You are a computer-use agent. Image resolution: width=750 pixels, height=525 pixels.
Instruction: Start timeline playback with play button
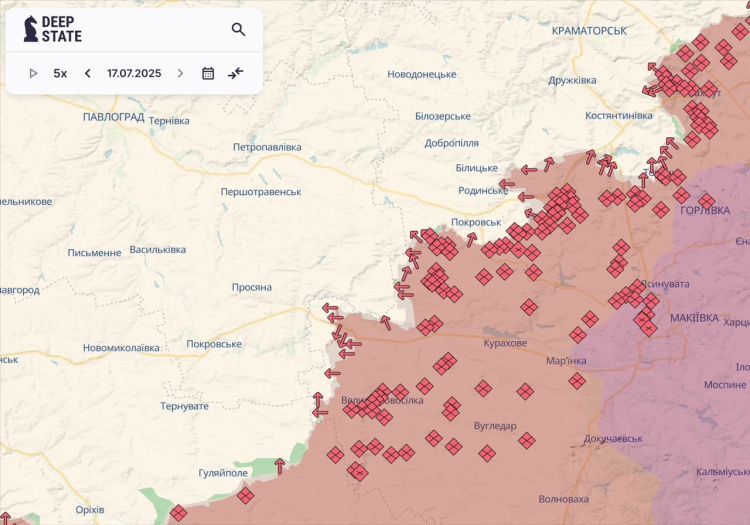pyautogui.click(x=33, y=73)
